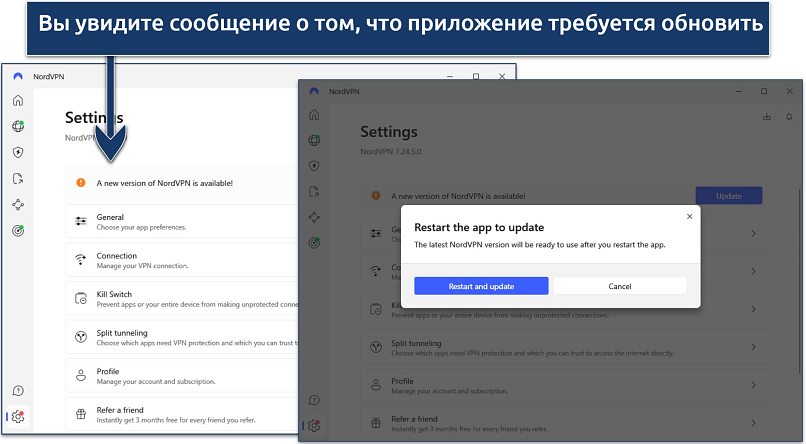This screenshot has width=806, height=444.
Task: Open Refer a friend in back window
Action: click(181, 414)
